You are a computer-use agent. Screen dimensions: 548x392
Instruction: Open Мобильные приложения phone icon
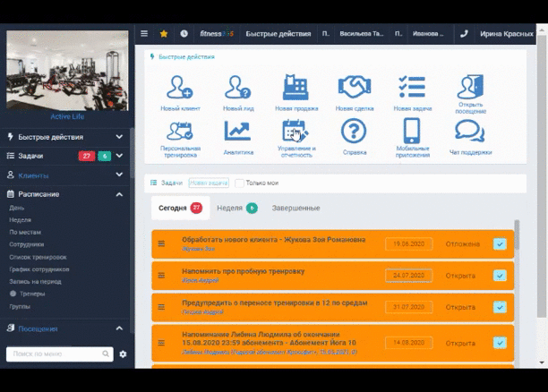coord(412,131)
